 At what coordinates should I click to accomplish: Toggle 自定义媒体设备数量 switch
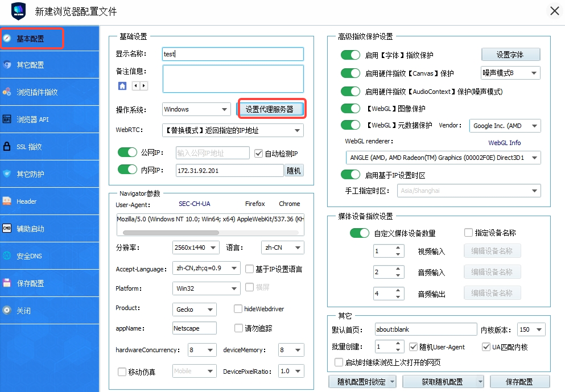359,233
